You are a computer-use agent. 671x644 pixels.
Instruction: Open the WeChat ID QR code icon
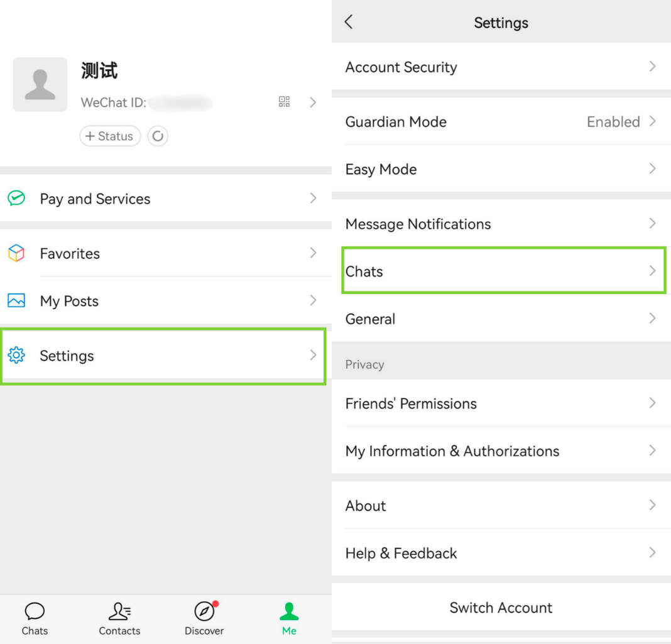pos(284,102)
